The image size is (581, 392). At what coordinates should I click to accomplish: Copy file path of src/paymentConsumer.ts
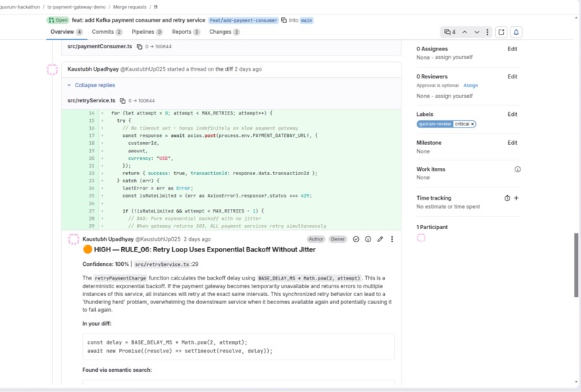pos(139,47)
